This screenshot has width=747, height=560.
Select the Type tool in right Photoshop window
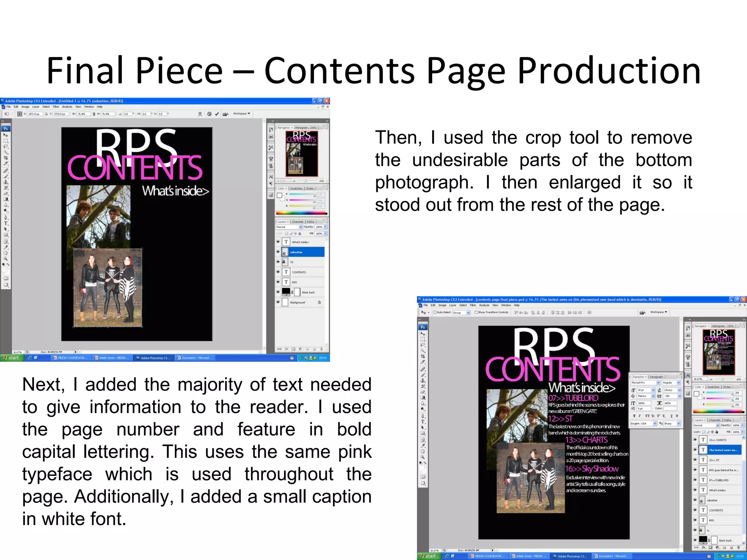(423, 422)
